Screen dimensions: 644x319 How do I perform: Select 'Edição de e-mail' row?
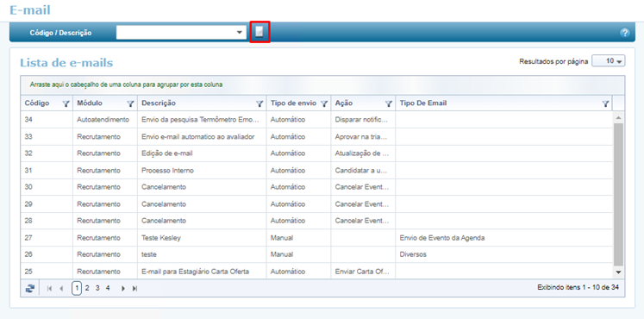click(316, 153)
